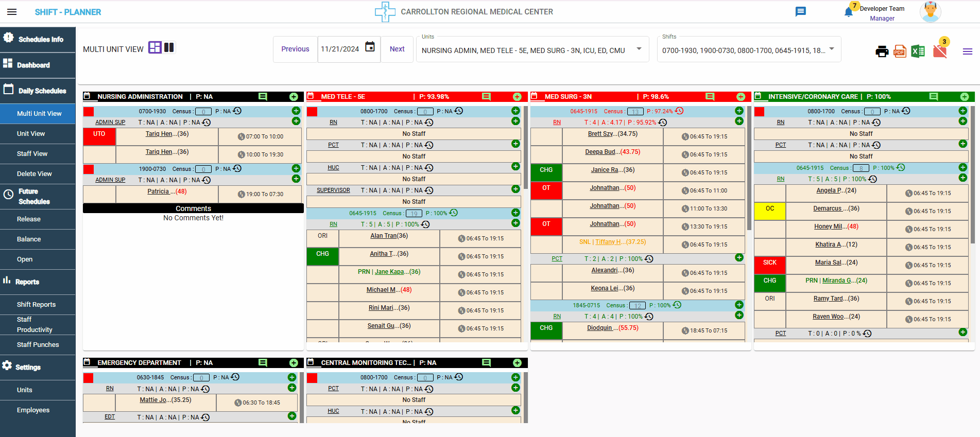Switch to two-column layout view
980x437 pixels.
[x=169, y=48]
